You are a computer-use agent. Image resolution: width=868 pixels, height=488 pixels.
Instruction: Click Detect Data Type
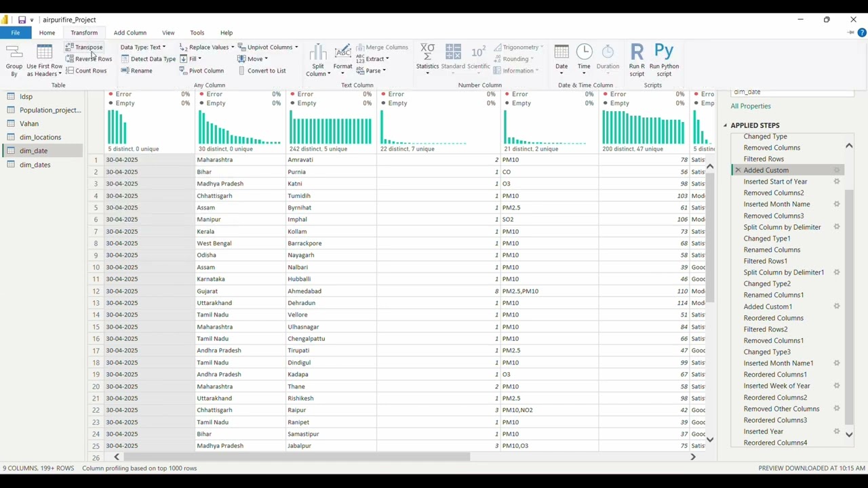149,59
